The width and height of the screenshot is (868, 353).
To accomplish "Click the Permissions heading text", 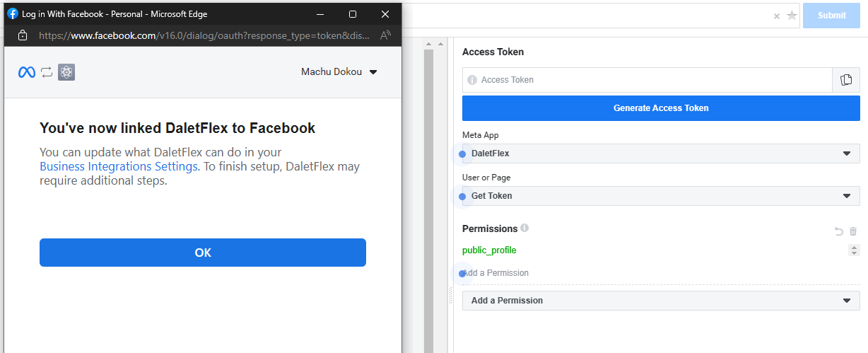I will pos(490,228).
